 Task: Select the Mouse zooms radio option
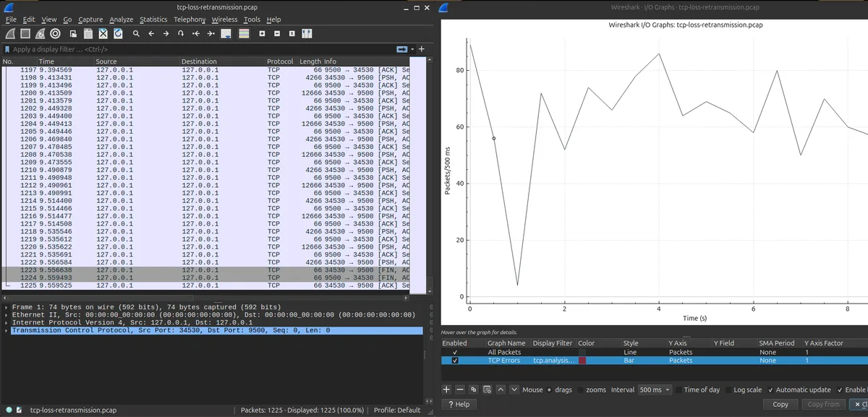[580, 390]
